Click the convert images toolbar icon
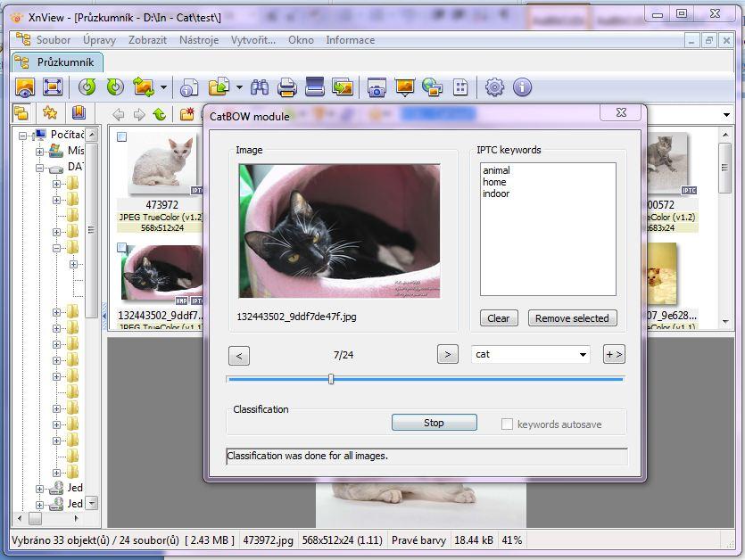This screenshot has height=560, width=745. point(343,87)
